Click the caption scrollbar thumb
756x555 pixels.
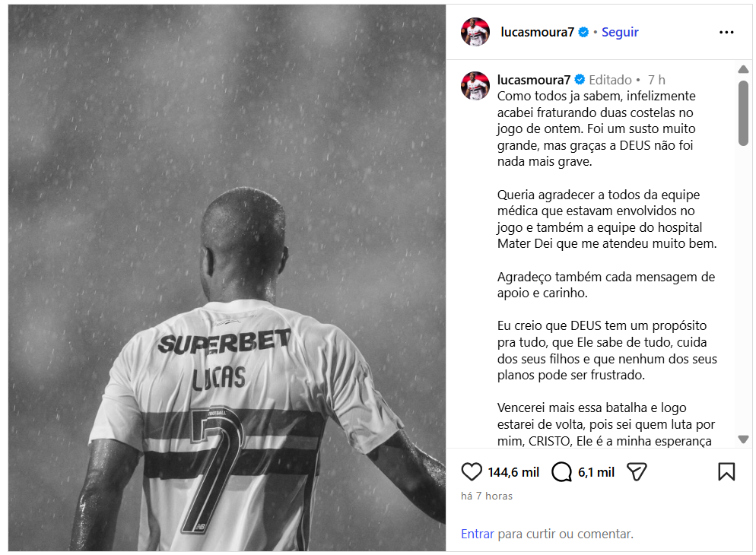pyautogui.click(x=743, y=113)
